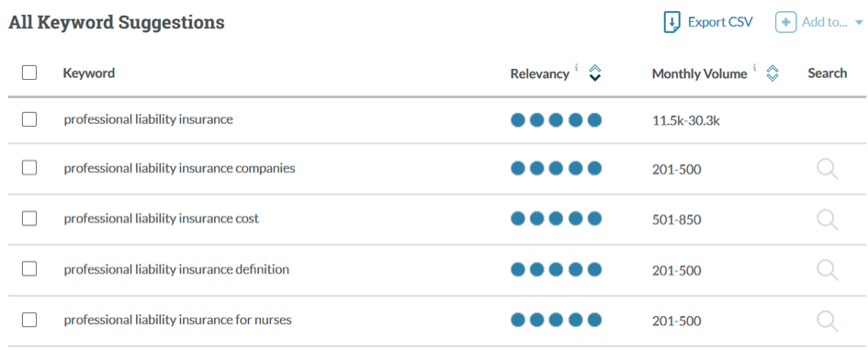
Task: Tick checkbox for insurance for nurses keyword
Action: (x=29, y=320)
